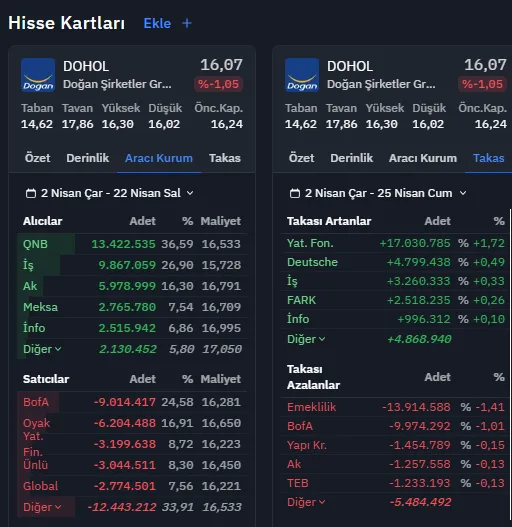512x527 pixels.
Task: Click the Global seller row
Action: pyautogui.click(x=132, y=486)
